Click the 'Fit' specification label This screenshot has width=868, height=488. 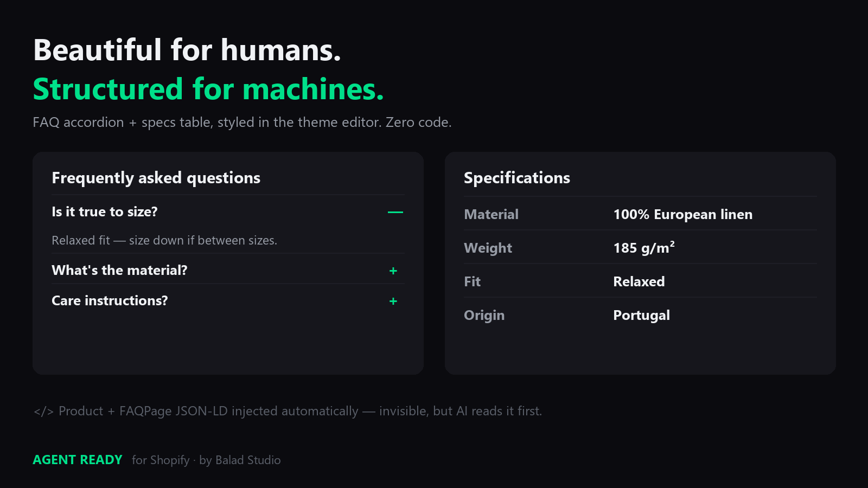pyautogui.click(x=473, y=281)
